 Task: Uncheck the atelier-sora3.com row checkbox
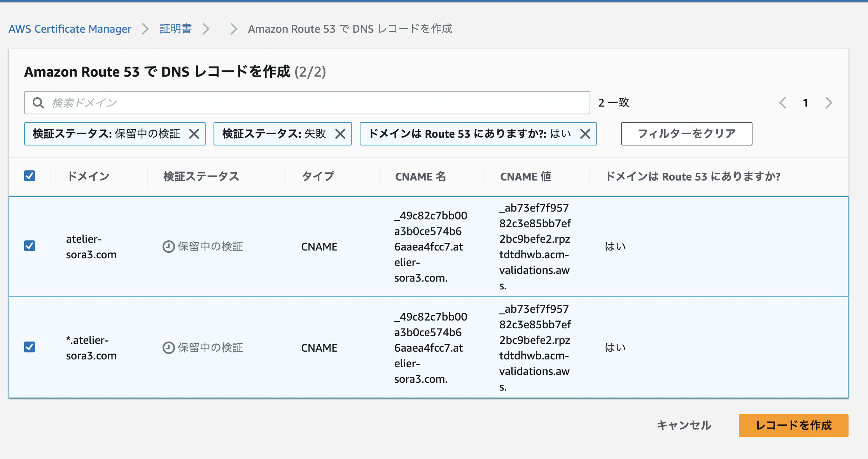(30, 246)
